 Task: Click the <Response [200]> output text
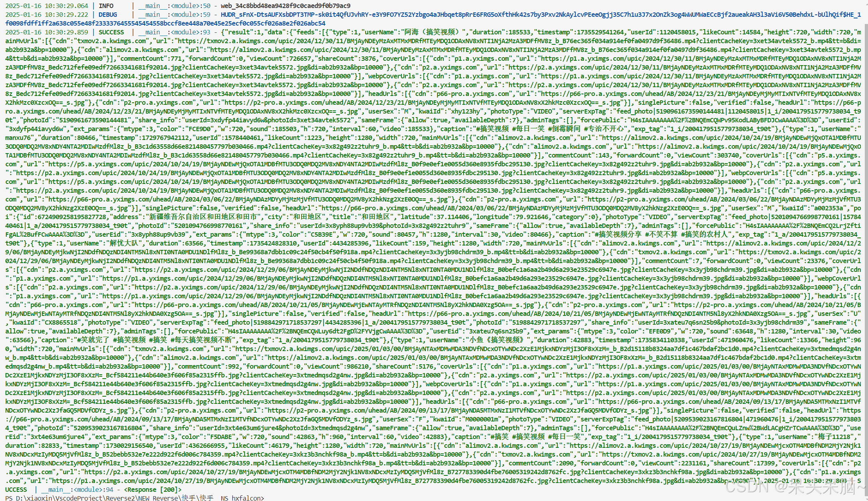(153, 490)
